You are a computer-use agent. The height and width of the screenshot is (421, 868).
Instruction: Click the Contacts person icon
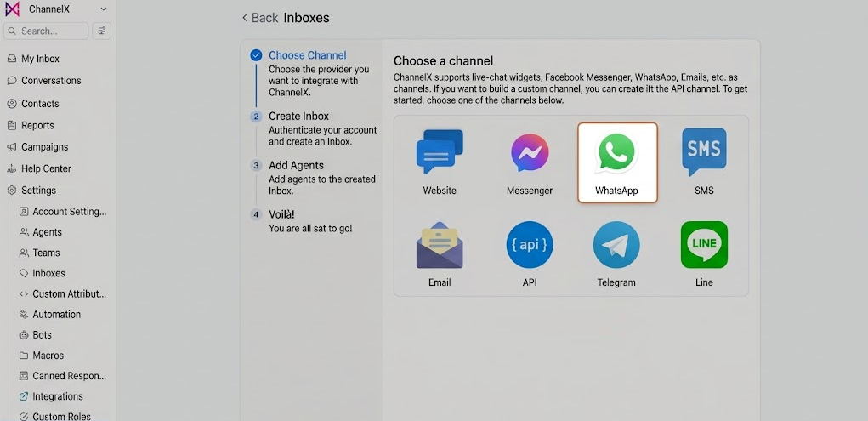12,104
